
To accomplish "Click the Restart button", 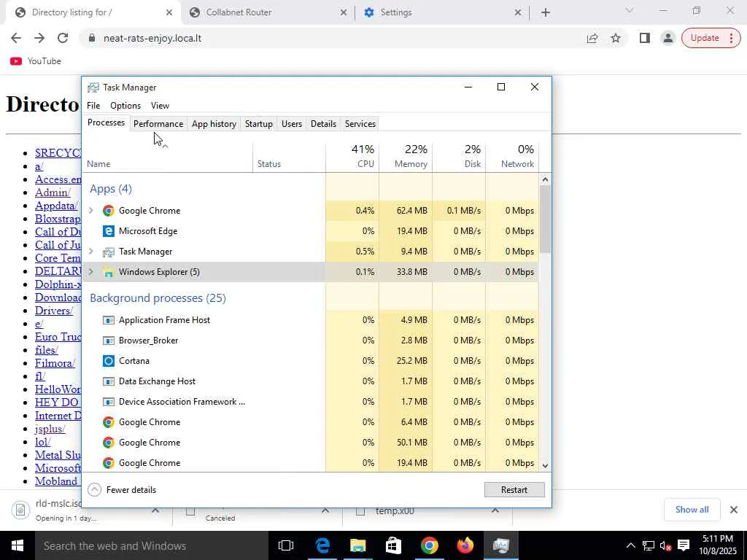I will 514,490.
